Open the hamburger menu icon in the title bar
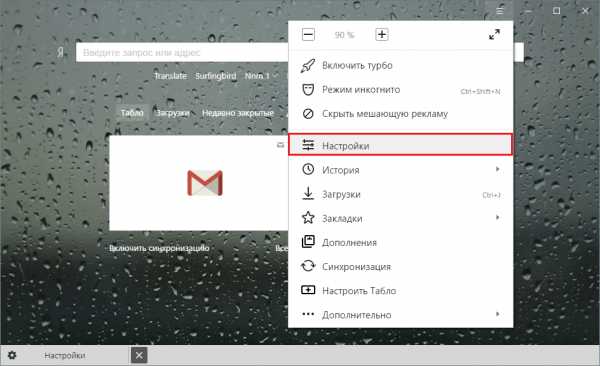 coord(500,10)
